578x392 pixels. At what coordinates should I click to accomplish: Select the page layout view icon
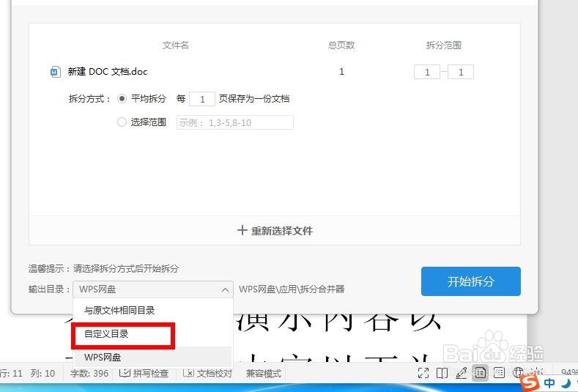(480, 373)
